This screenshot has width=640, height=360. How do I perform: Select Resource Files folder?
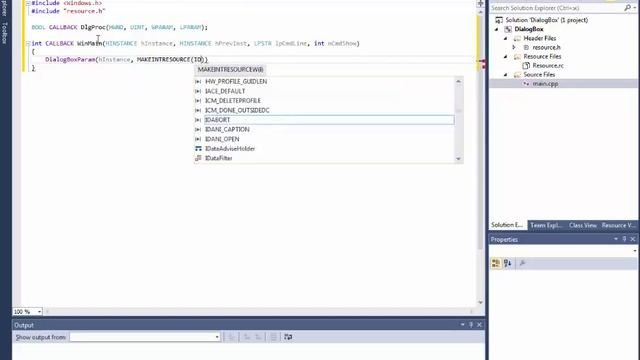coord(542,57)
